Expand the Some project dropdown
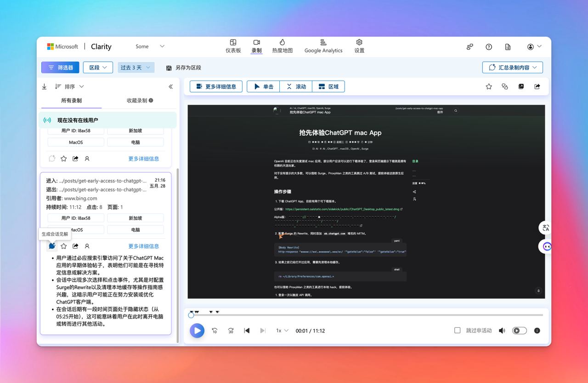 150,46
